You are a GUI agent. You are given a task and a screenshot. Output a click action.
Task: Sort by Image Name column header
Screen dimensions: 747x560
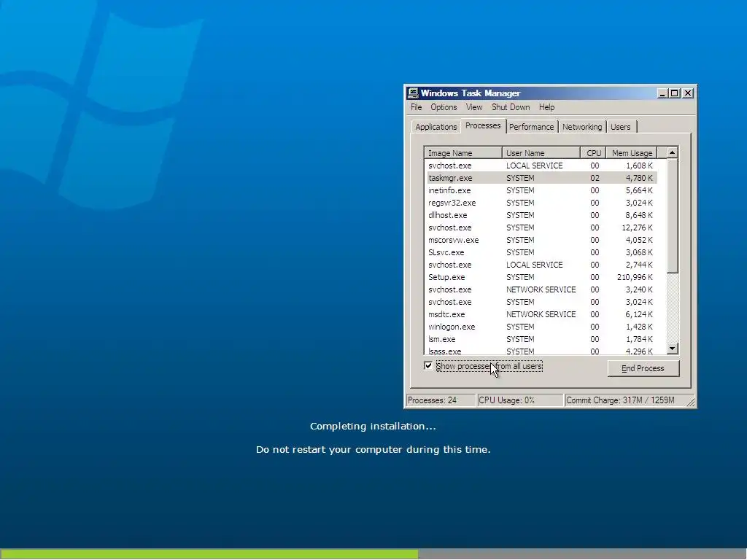pyautogui.click(x=462, y=153)
